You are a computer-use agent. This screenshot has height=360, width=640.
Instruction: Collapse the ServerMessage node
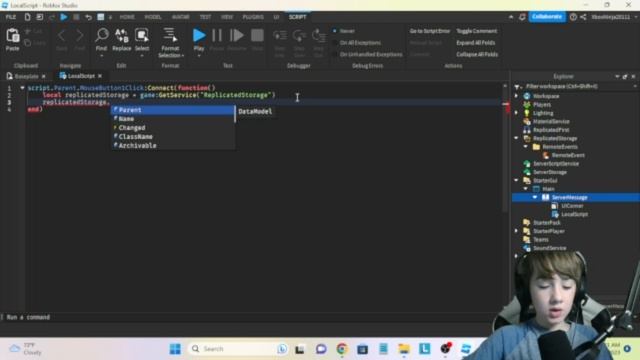[535, 198]
